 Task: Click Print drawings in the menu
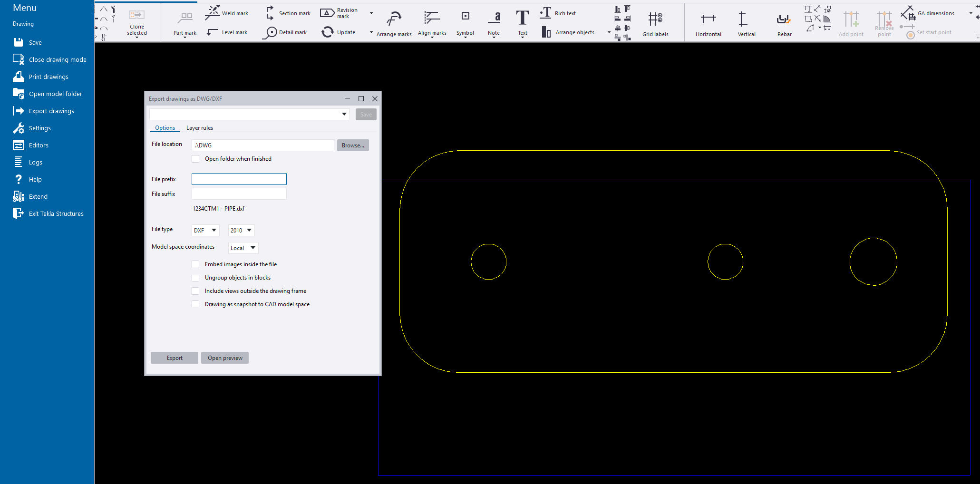pos(49,77)
